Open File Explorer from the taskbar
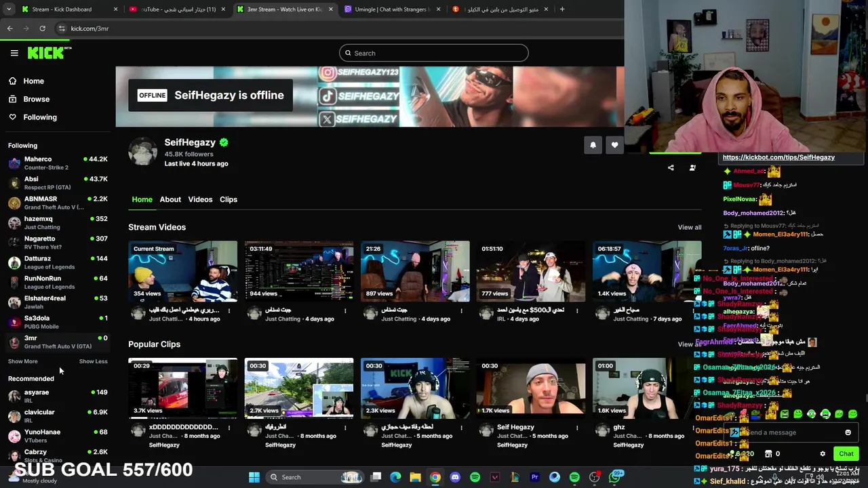Screen dimensions: 868x488 (416, 477)
